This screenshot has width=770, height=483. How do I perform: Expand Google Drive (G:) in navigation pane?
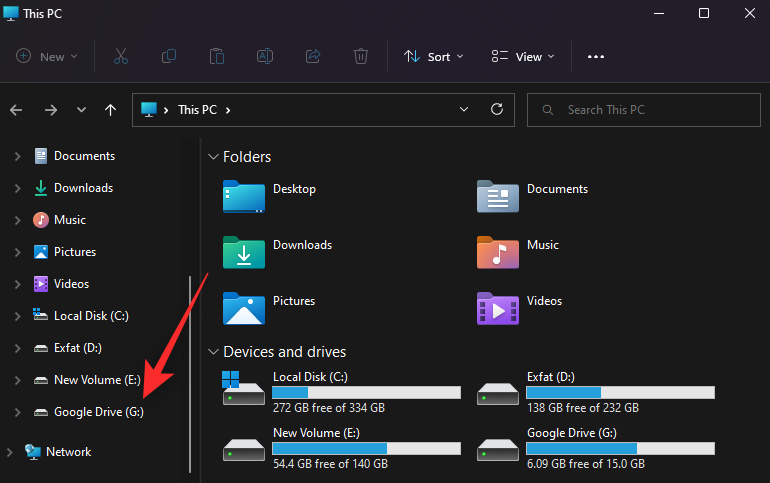point(18,412)
